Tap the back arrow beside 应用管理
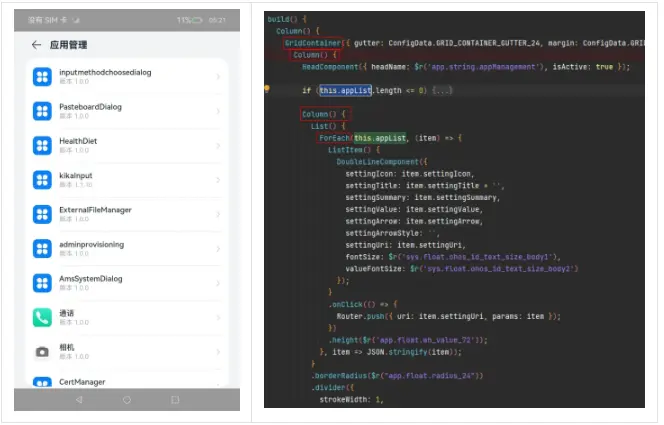664x425 pixels. (x=36, y=45)
